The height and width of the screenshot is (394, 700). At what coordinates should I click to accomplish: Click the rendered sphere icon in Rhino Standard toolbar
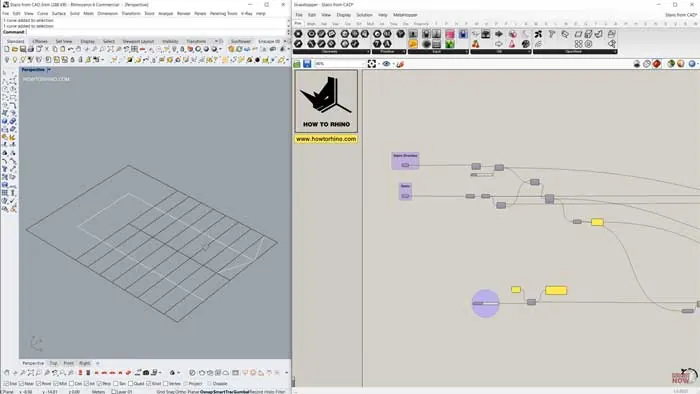tap(206, 49)
